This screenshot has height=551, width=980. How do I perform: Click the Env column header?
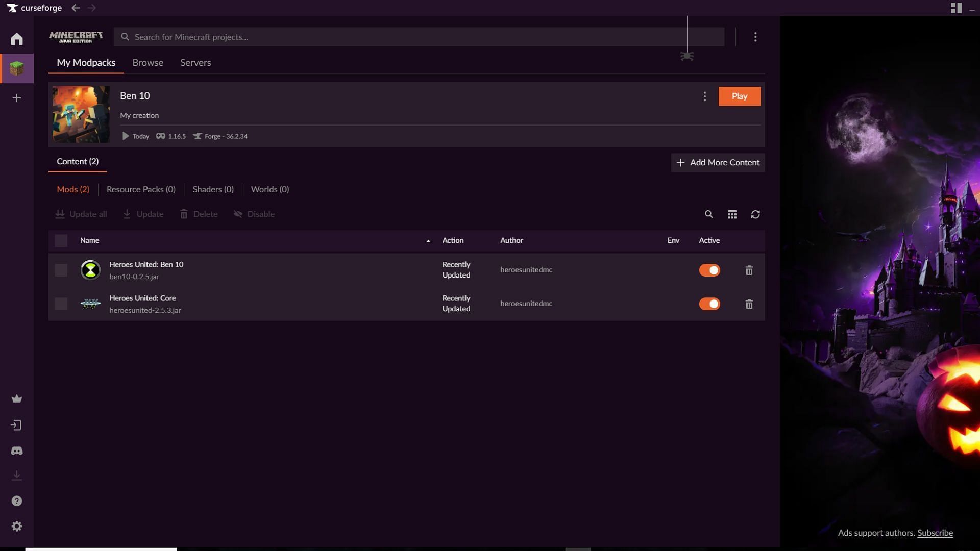[673, 240]
